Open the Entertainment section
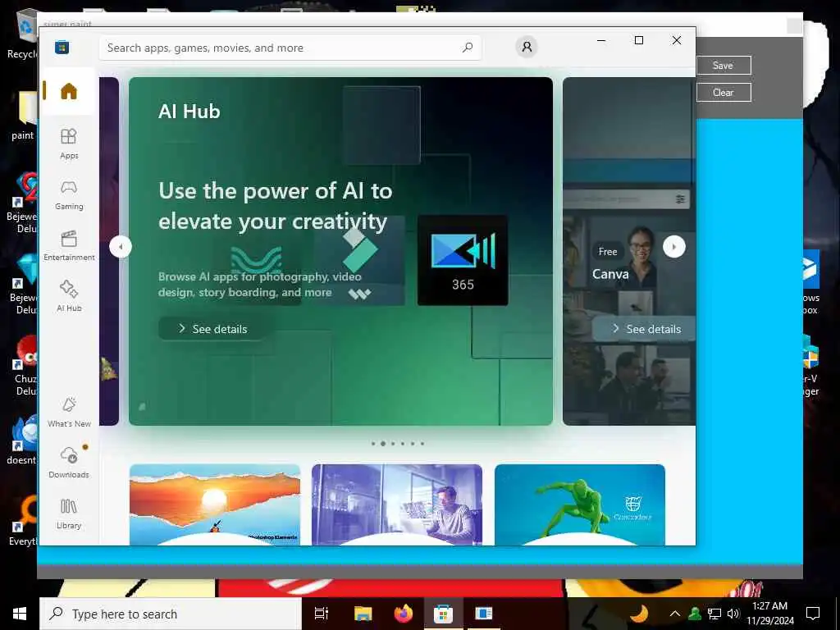The image size is (840, 630). (x=69, y=246)
